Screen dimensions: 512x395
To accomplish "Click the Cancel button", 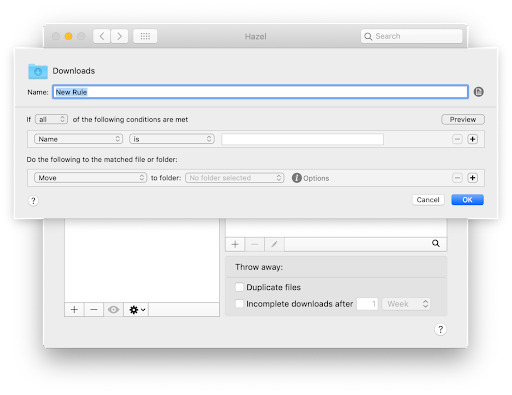I will click(428, 200).
